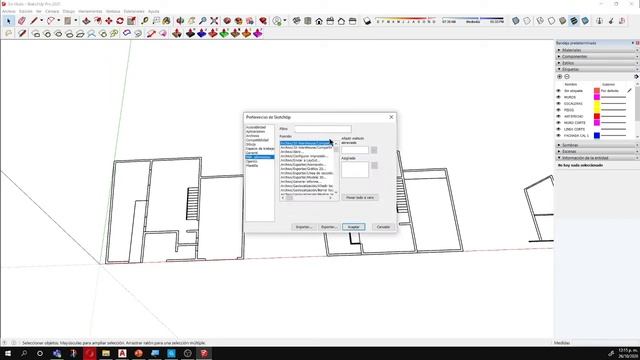Collapse Información de la entidad panel
640x360 pixels.
click(x=597, y=158)
